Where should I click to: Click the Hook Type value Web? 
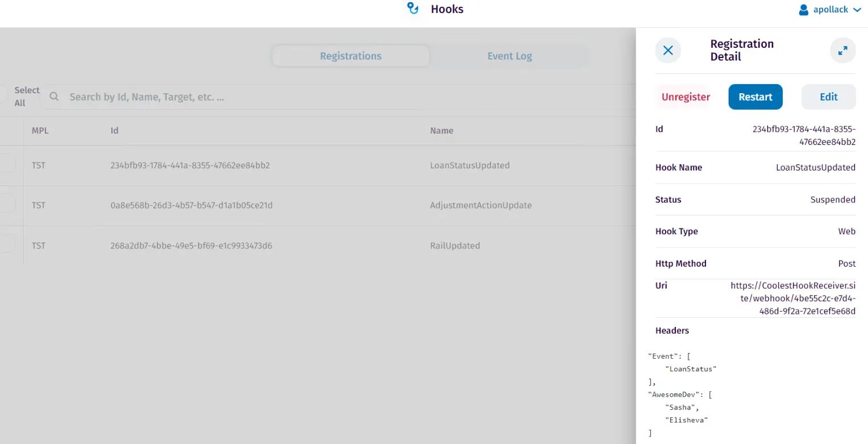[x=846, y=231]
